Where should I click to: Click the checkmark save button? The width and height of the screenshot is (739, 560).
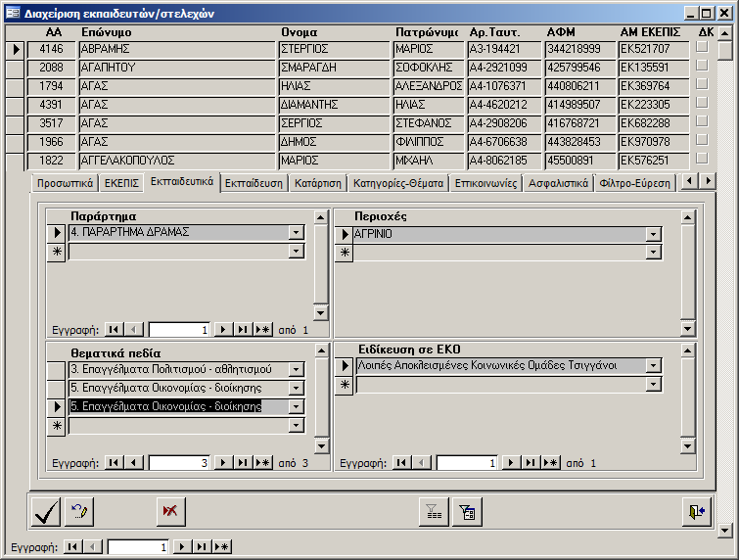pyautogui.click(x=45, y=511)
